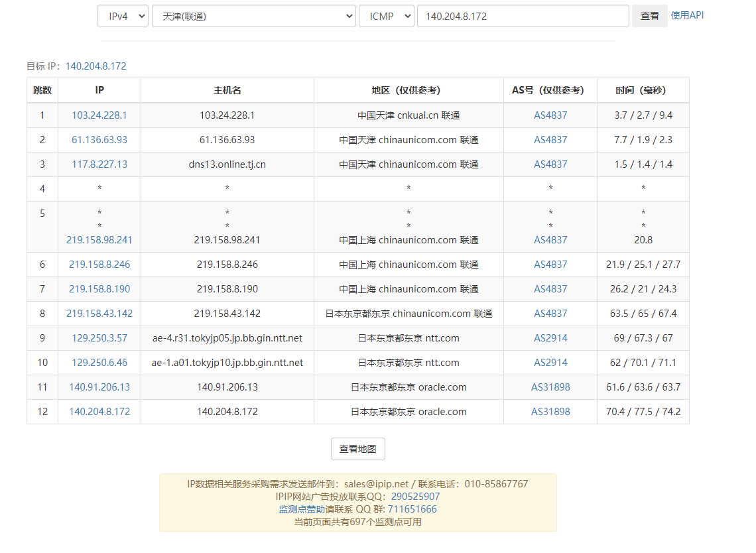756x553 pixels.
Task: Click AS4837 link in hop 1 row
Action: (550, 115)
